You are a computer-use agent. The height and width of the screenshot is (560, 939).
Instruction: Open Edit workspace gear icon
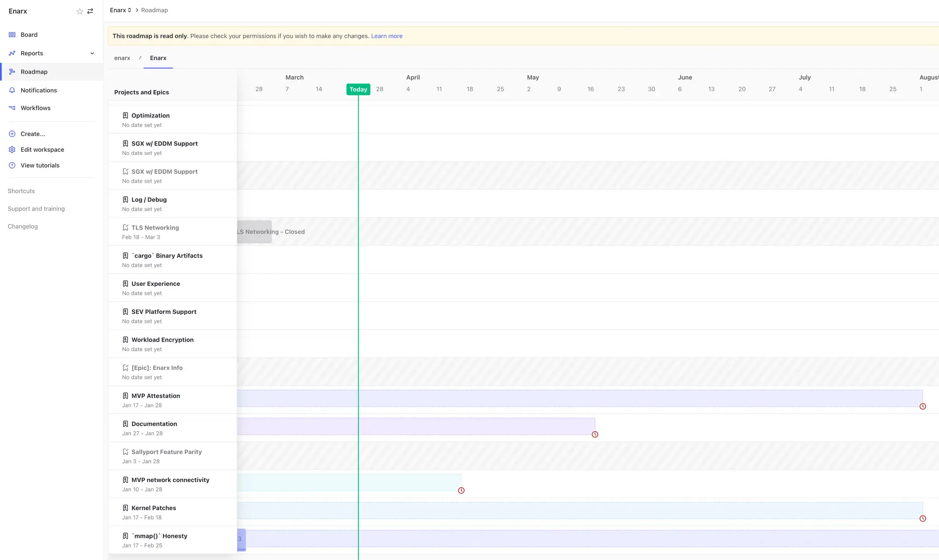12,150
